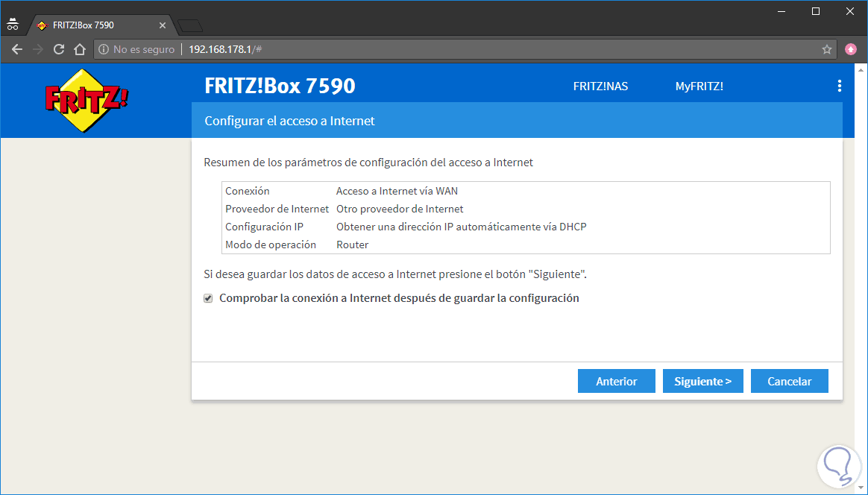Click the Anterior button
The width and height of the screenshot is (868, 495).
coord(616,381)
